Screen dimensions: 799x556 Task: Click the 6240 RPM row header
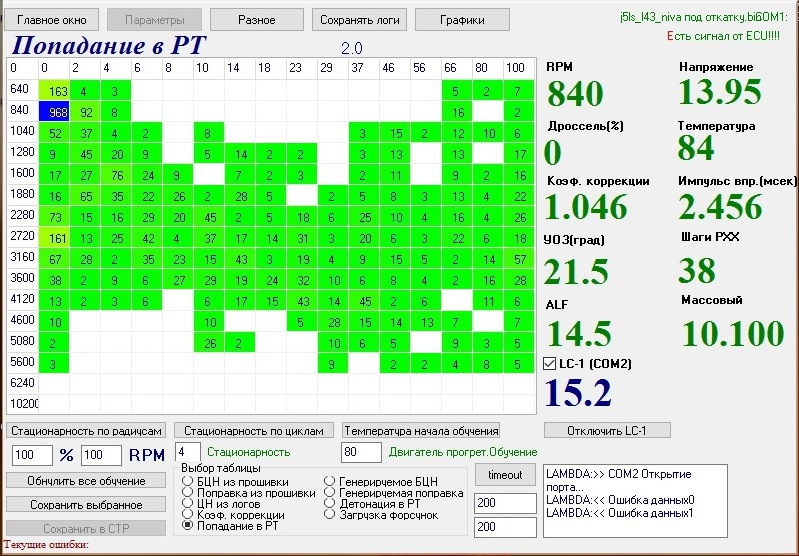click(x=22, y=383)
